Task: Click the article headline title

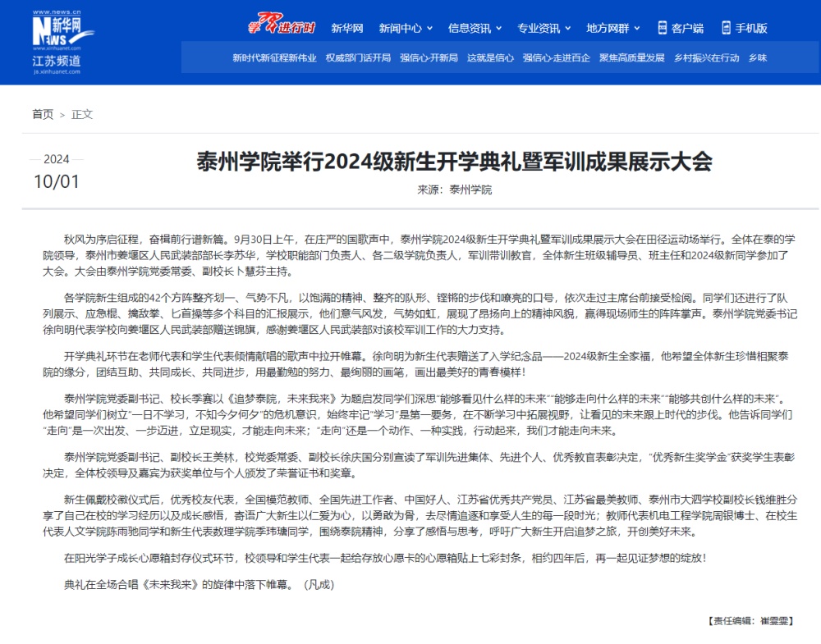Action: 454,161
